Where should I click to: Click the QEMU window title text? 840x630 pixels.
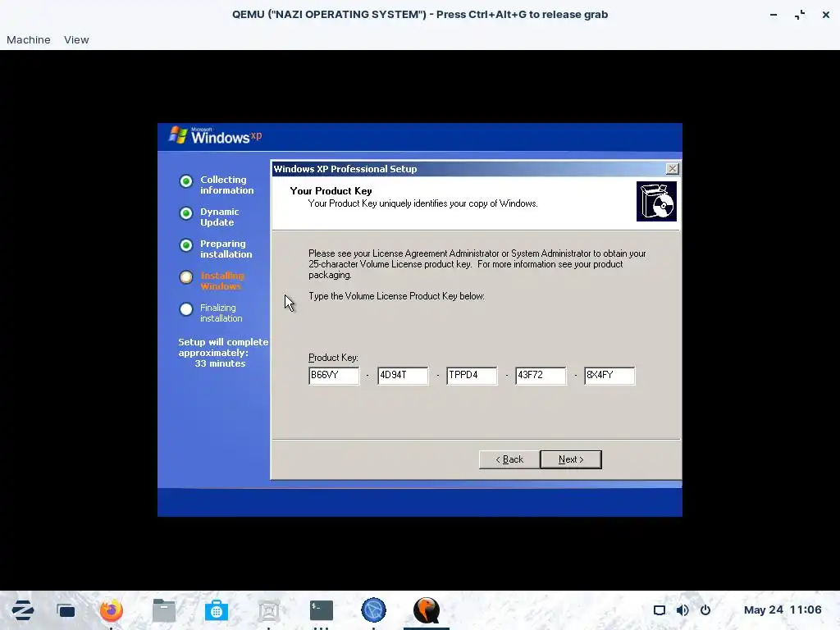click(x=420, y=15)
